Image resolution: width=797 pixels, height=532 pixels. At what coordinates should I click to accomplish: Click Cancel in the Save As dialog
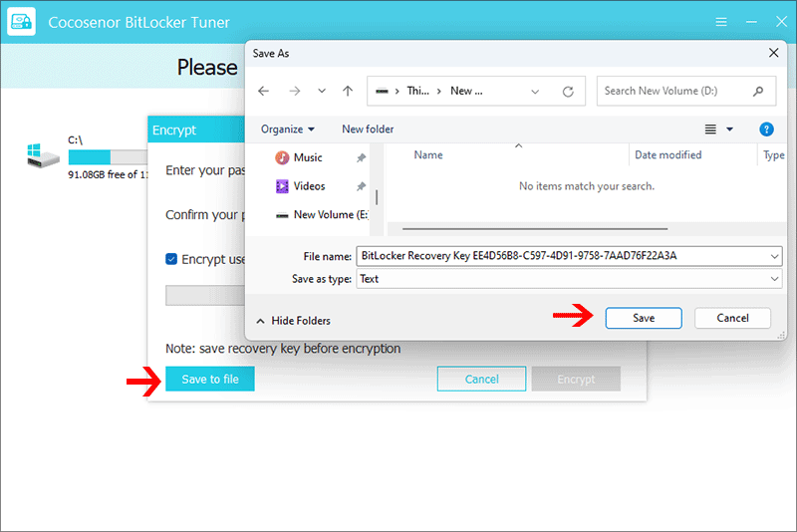(x=732, y=318)
